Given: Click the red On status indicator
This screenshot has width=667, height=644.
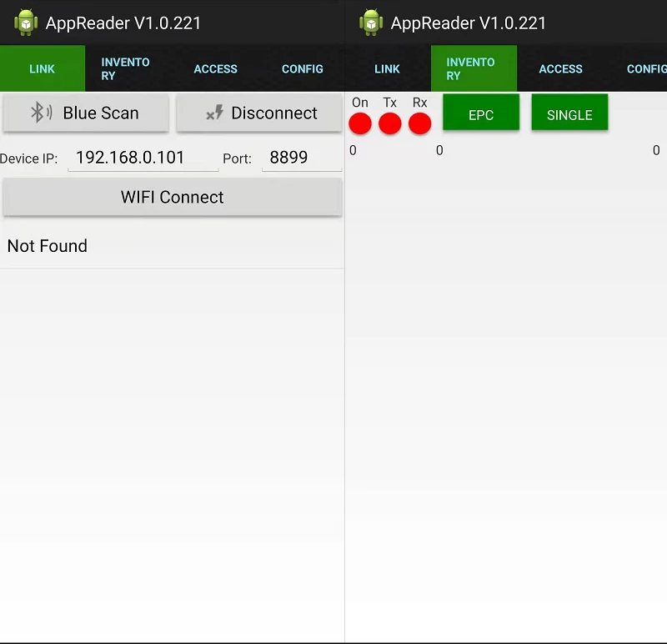Looking at the screenshot, I should 360,123.
